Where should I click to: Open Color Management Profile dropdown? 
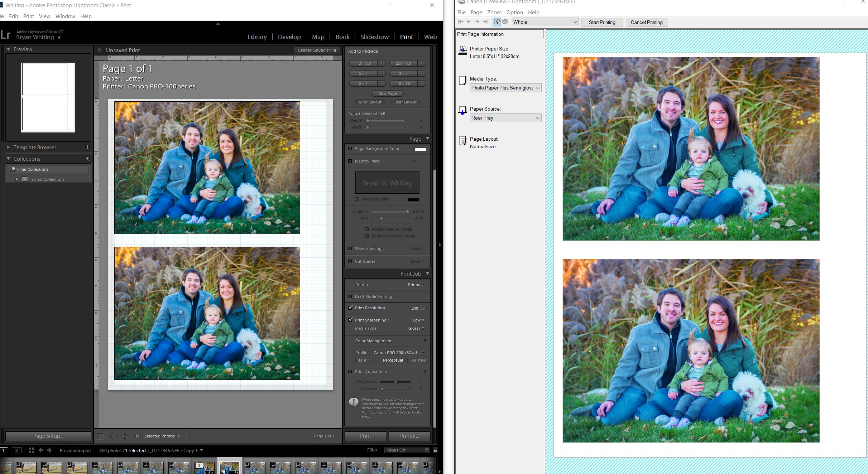click(x=398, y=353)
